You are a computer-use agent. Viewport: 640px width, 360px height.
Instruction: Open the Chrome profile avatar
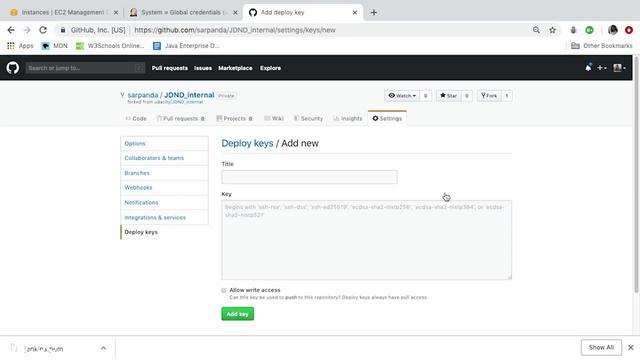coord(612,30)
